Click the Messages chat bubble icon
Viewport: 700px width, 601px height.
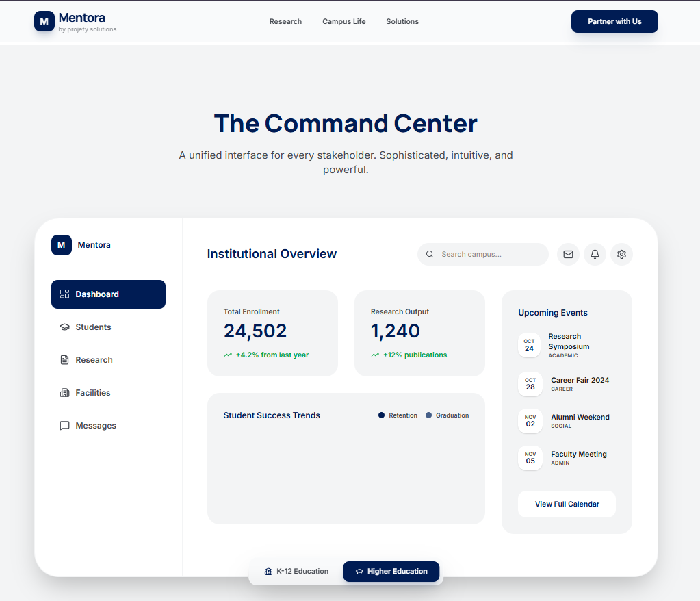[x=65, y=426]
